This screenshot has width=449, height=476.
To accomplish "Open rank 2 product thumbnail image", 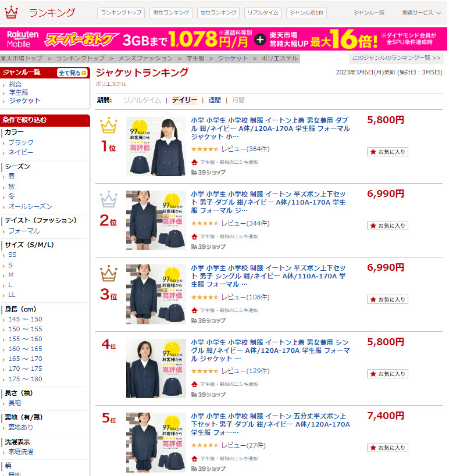I will click(x=156, y=220).
